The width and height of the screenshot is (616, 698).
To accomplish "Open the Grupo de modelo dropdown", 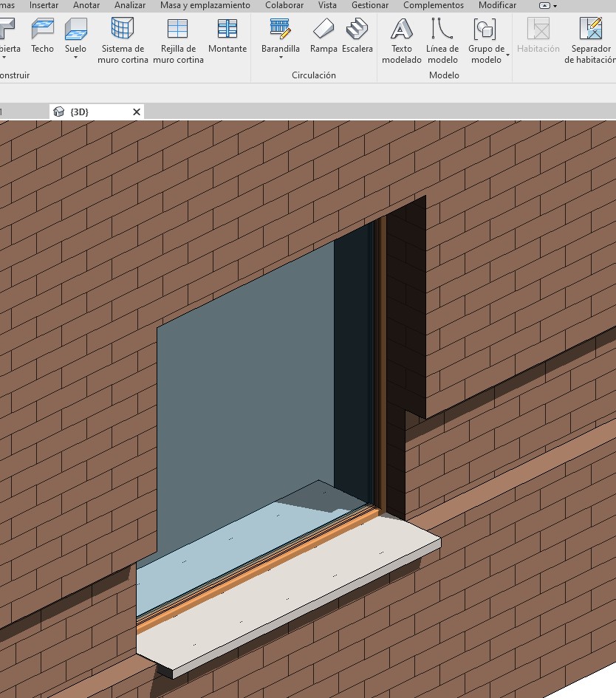I will 507,55.
